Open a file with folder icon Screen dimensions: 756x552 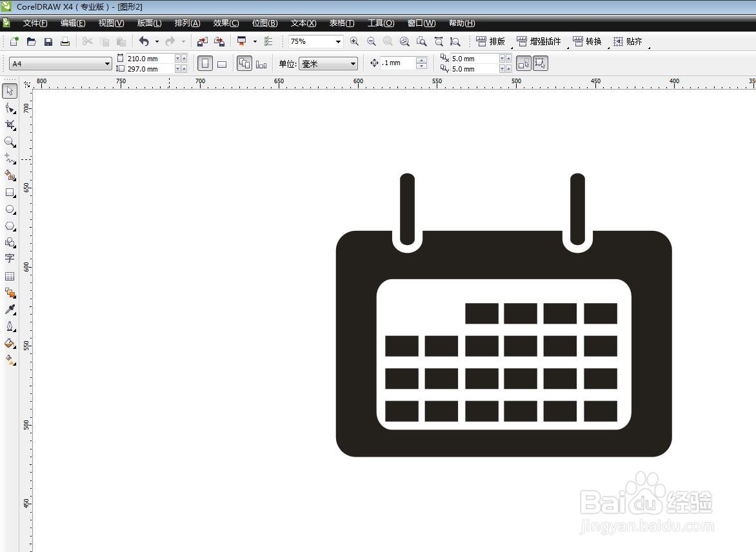point(32,41)
